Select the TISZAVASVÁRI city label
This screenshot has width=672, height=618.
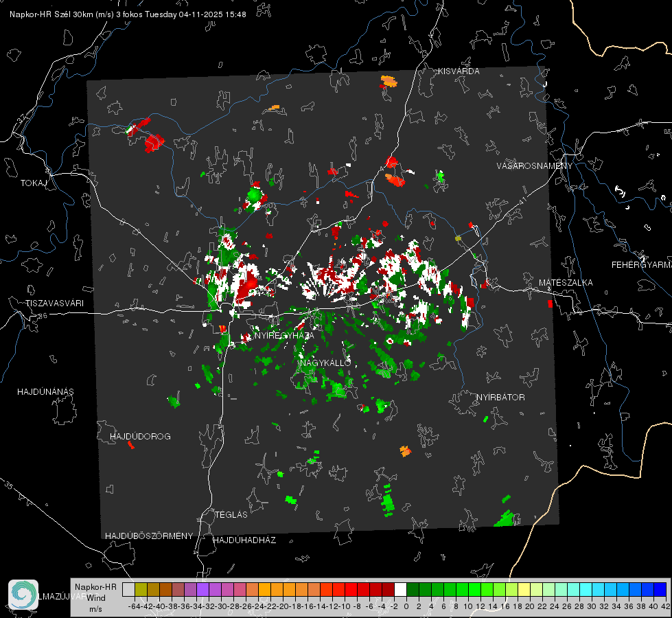point(54,304)
